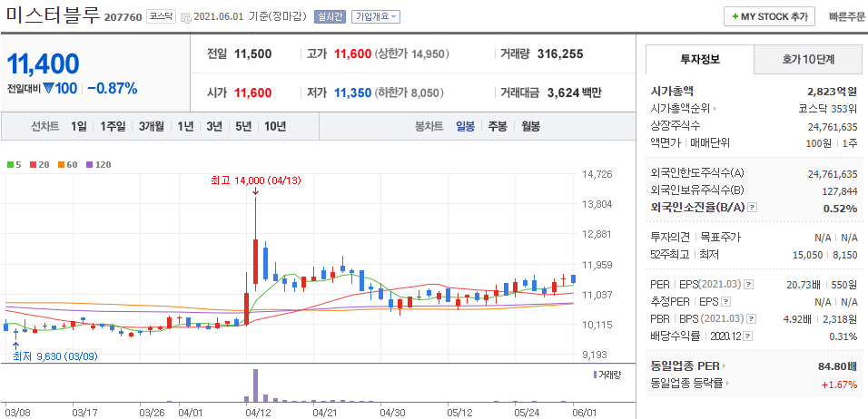Select the 월봉 candle chart

pos(530,126)
